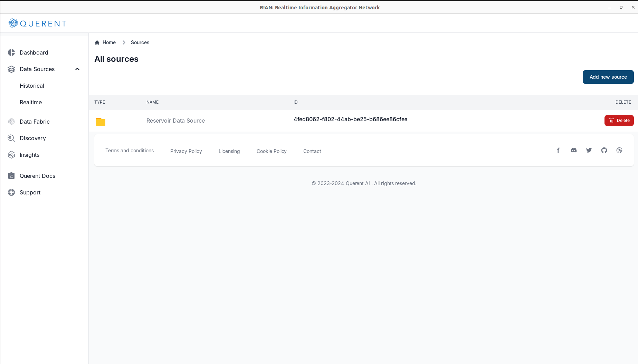Click Add new source button
The image size is (638, 364).
[608, 77]
